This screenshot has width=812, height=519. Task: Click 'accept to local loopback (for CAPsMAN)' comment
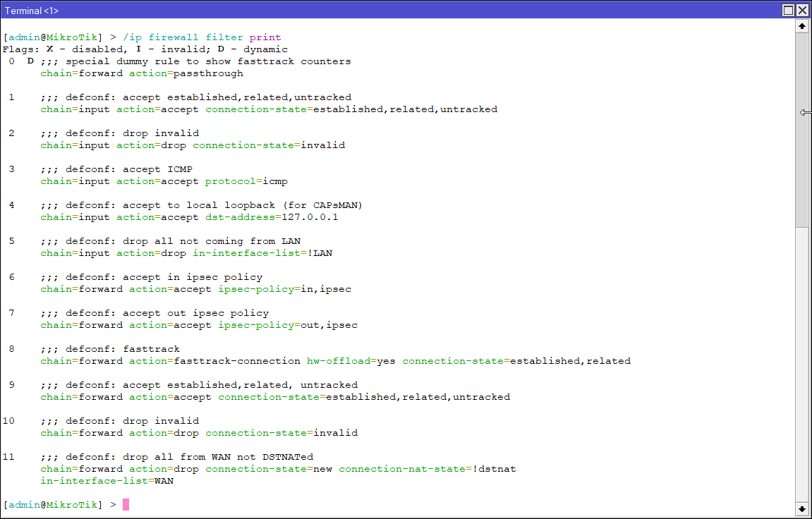[243, 205]
